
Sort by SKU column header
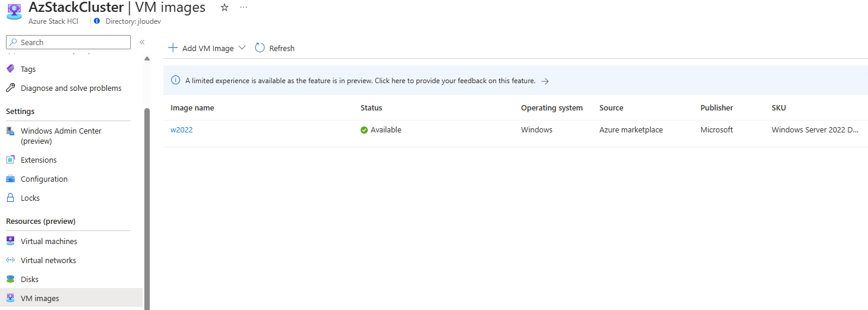point(779,108)
